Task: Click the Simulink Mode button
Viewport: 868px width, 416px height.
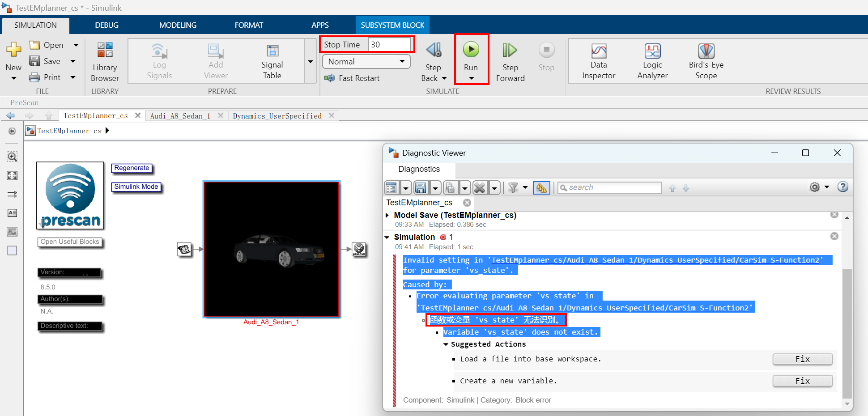Action: tap(136, 187)
